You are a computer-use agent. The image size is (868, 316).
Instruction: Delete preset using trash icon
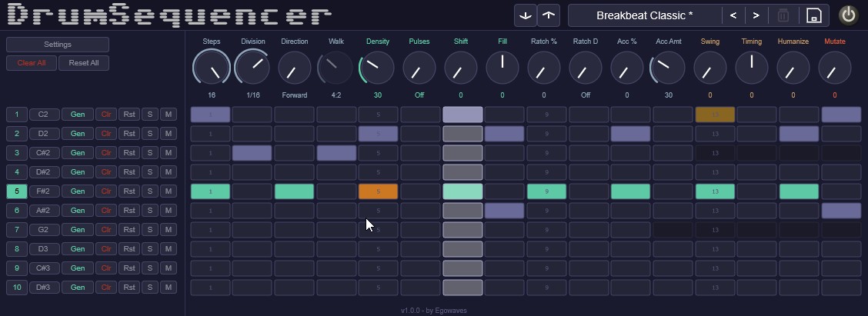(x=783, y=15)
